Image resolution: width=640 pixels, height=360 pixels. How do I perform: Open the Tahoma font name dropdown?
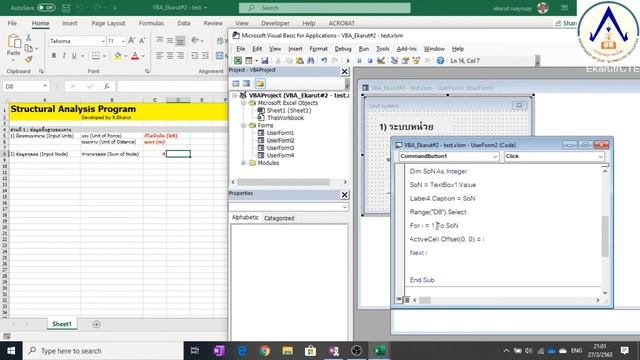[x=103, y=41]
